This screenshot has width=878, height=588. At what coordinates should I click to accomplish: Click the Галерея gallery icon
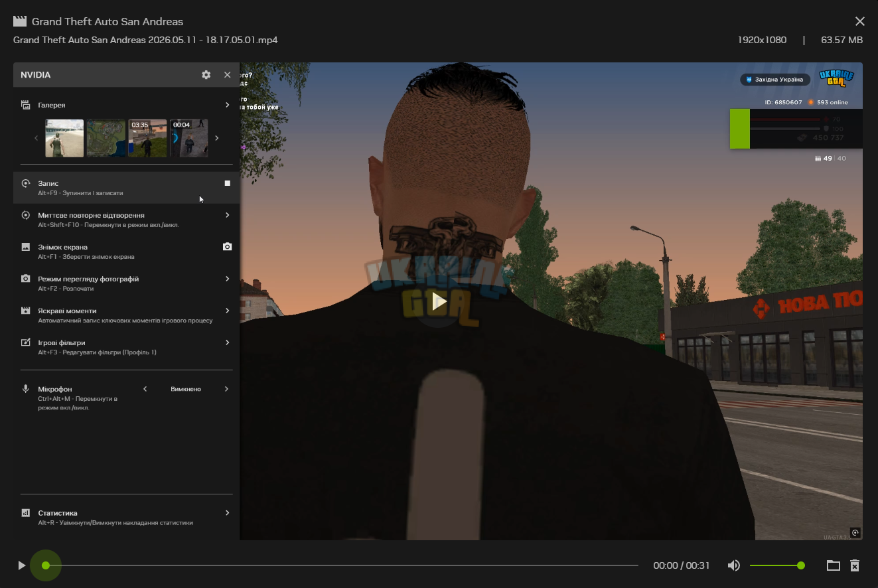point(26,105)
